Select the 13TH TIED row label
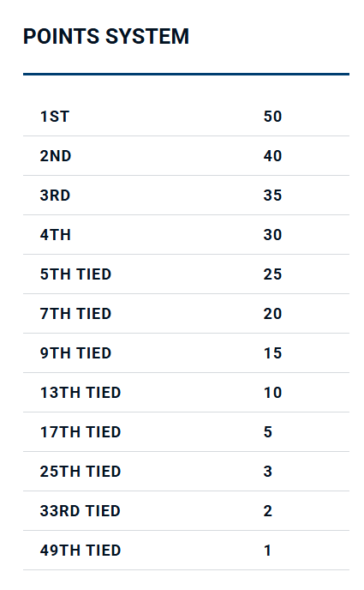Viewport: 364px width, 590px height. coord(81,393)
